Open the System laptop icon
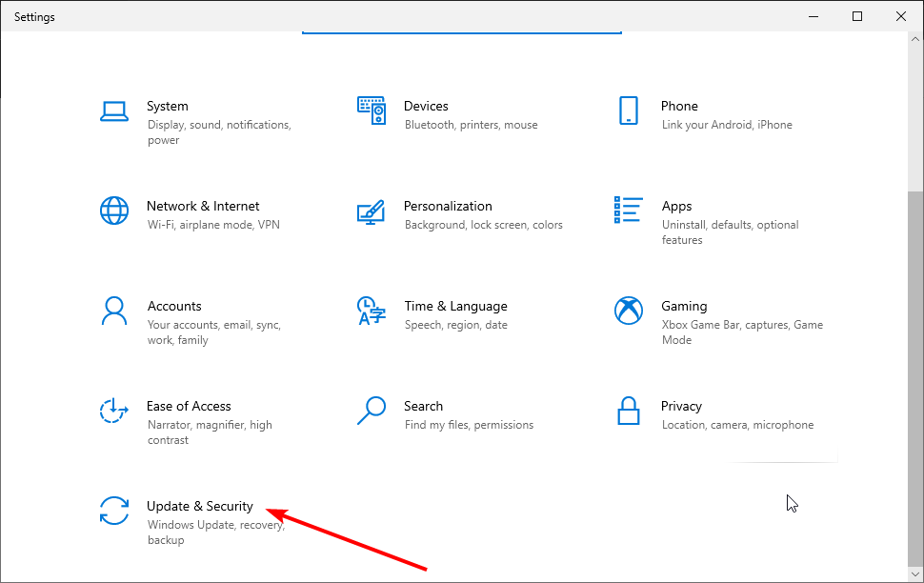This screenshot has width=924, height=583. 114,111
